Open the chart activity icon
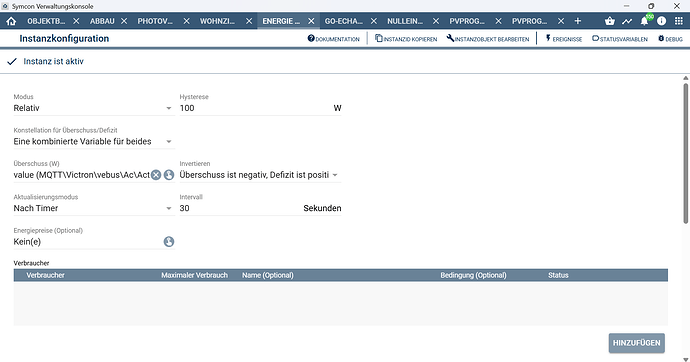 point(627,21)
